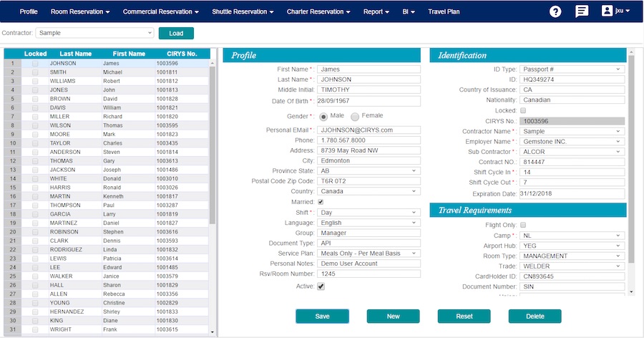Open the messages chat icon
This screenshot has height=338, width=644.
click(x=582, y=11)
